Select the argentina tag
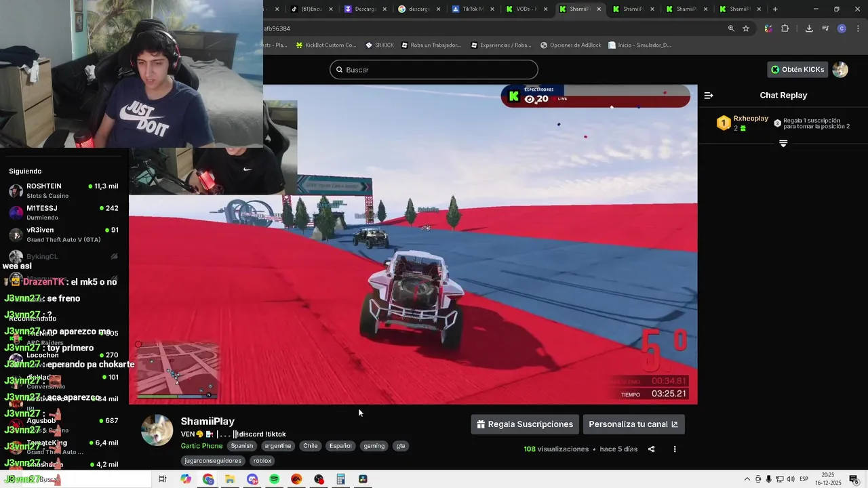868x488 pixels. coord(278,446)
